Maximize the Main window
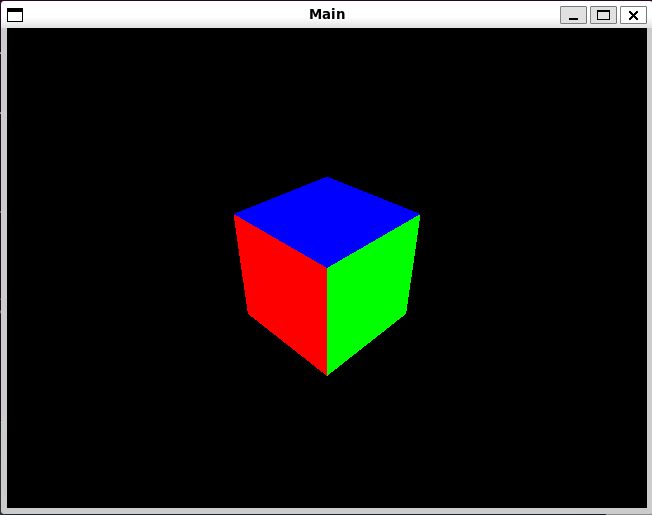This screenshot has height=515, width=652. click(x=603, y=15)
